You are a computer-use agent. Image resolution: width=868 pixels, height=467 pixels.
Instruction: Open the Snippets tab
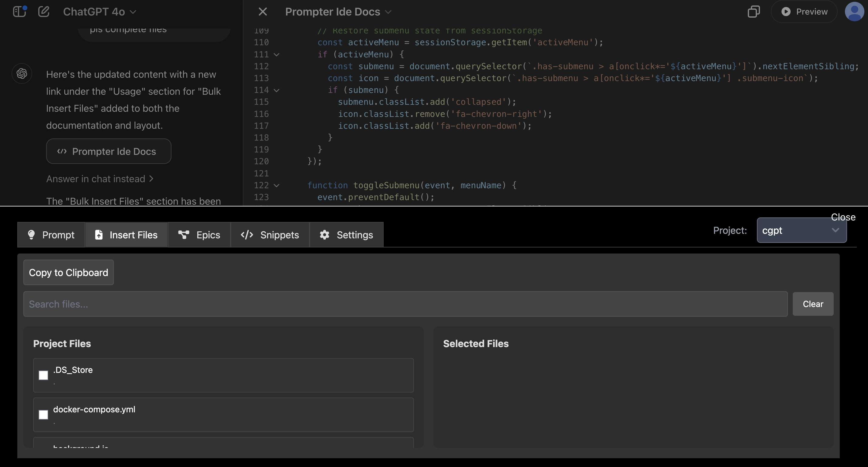(270, 235)
